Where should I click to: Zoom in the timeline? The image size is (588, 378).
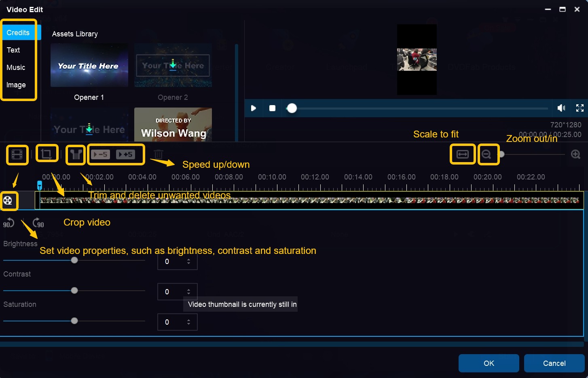[x=575, y=154]
